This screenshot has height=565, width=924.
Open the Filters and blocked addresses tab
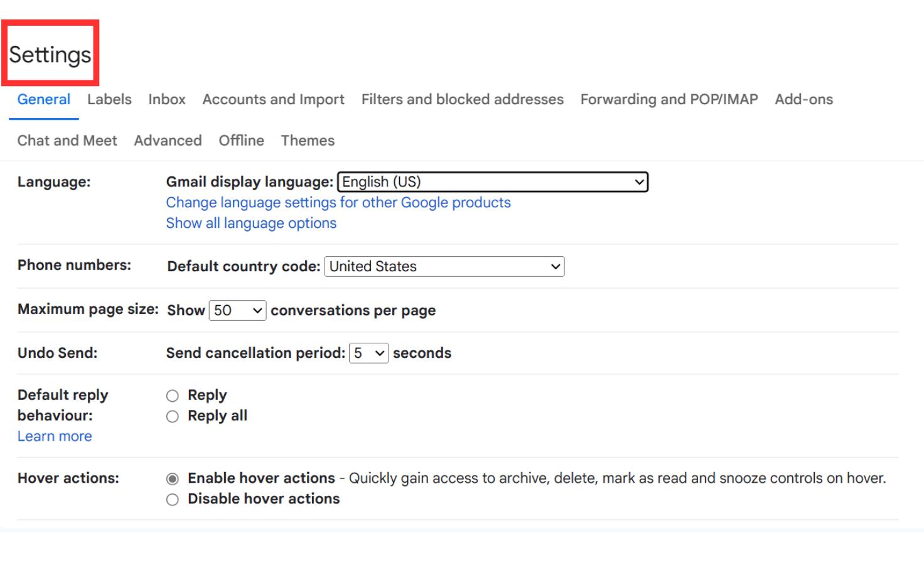point(462,99)
